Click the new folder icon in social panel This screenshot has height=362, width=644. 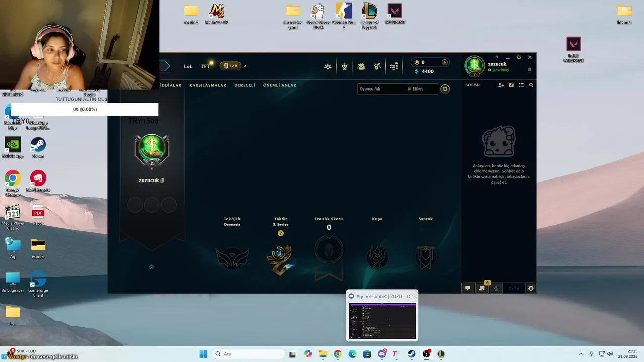pyautogui.click(x=511, y=85)
